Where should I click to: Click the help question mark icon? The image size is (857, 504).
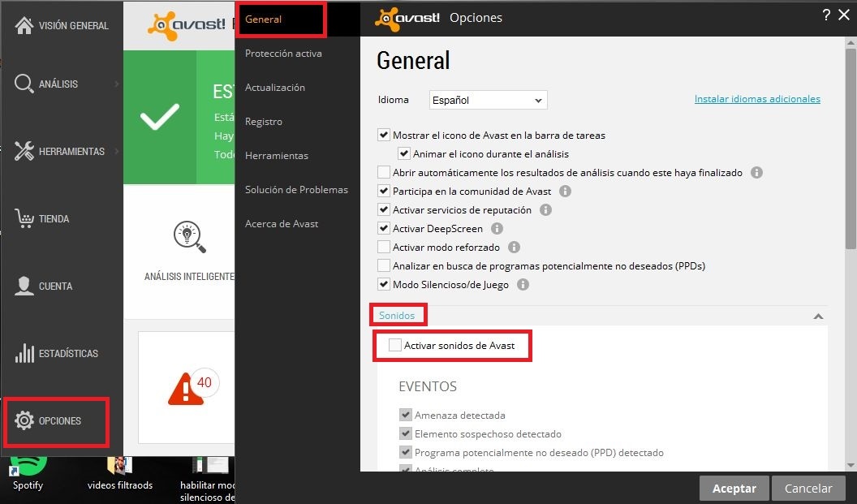tap(826, 15)
